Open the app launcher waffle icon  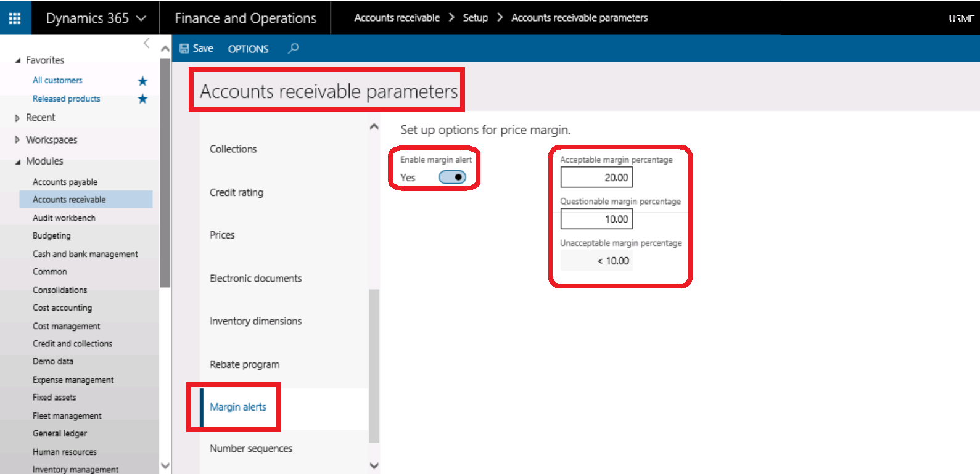pyautogui.click(x=15, y=18)
